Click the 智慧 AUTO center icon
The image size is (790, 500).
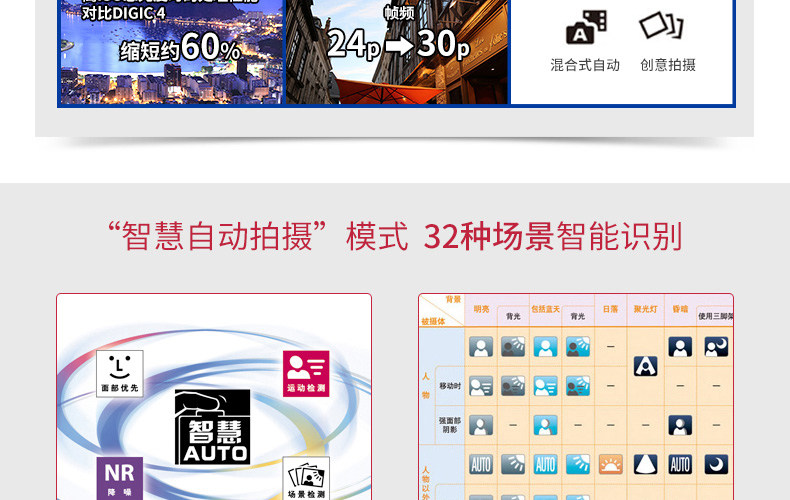click(x=212, y=426)
